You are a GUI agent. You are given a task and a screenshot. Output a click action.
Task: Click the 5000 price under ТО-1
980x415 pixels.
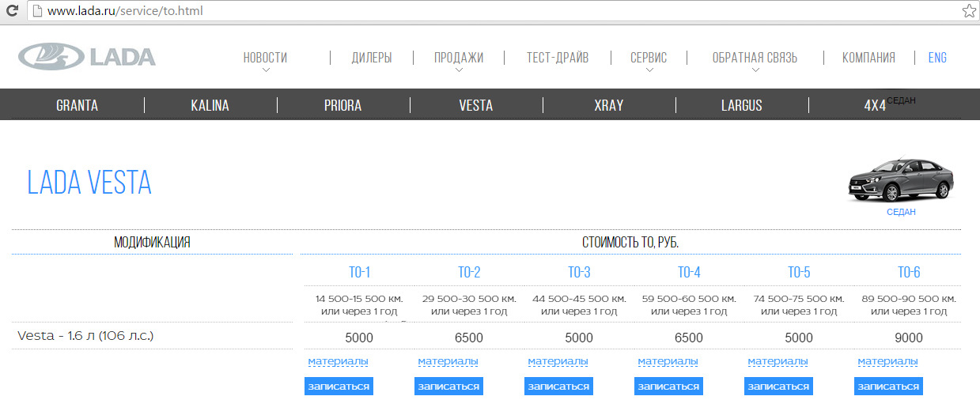point(359,338)
